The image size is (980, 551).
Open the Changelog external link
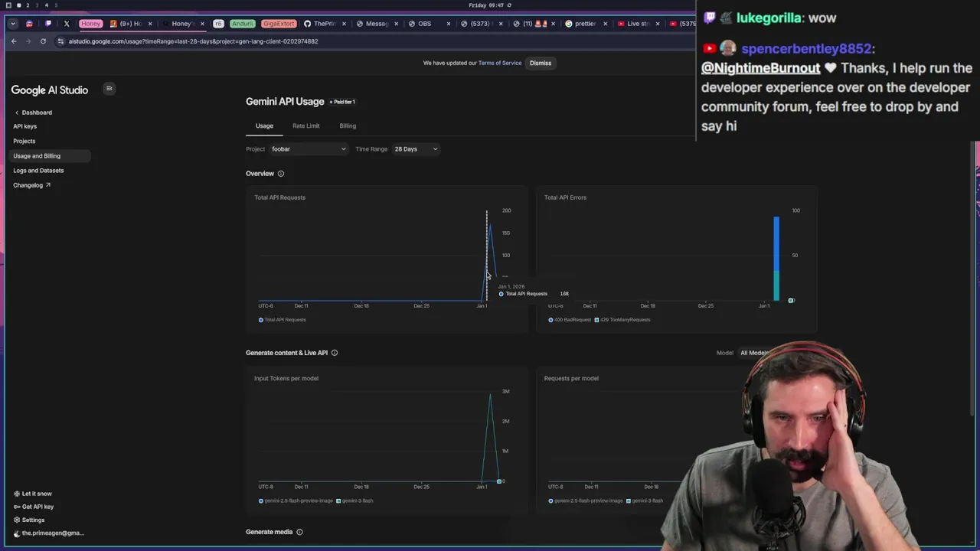click(x=31, y=185)
